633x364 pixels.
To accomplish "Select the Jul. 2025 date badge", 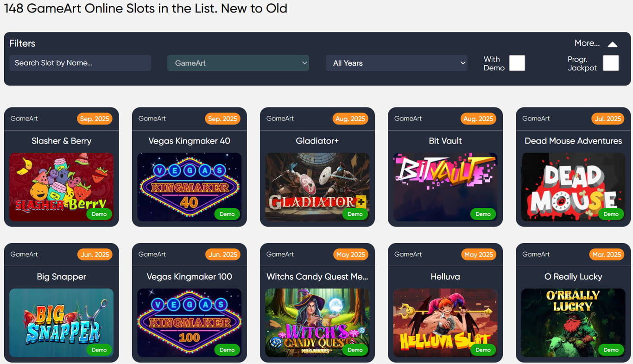I will [608, 119].
